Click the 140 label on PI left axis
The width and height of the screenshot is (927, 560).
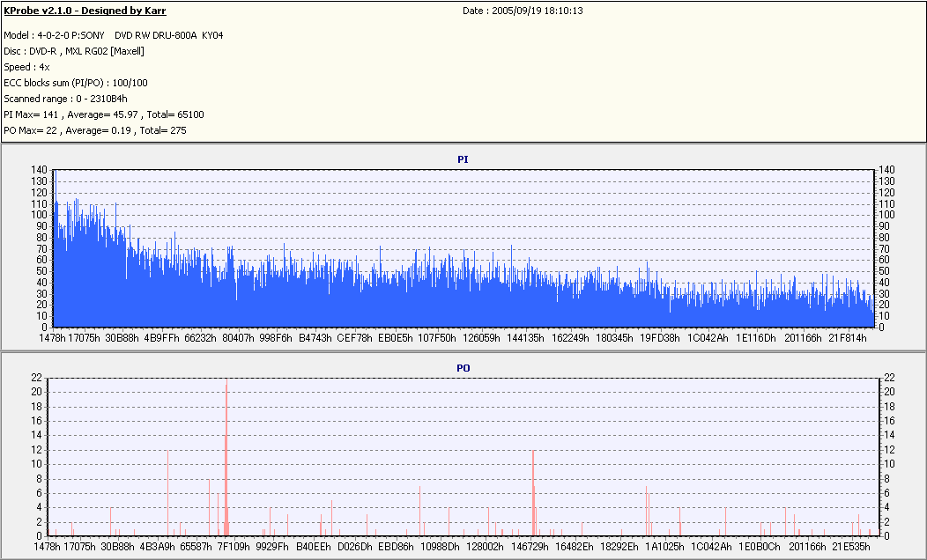coord(39,170)
